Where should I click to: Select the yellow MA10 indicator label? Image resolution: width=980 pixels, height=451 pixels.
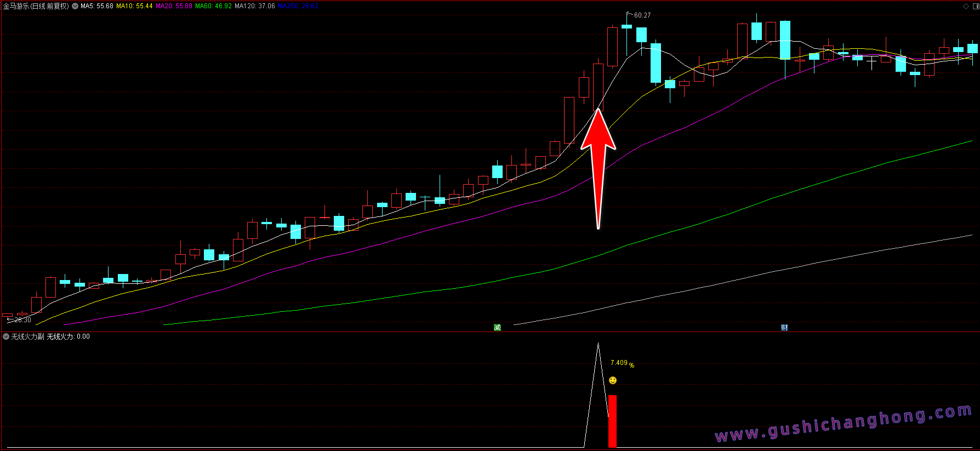pyautogui.click(x=134, y=6)
